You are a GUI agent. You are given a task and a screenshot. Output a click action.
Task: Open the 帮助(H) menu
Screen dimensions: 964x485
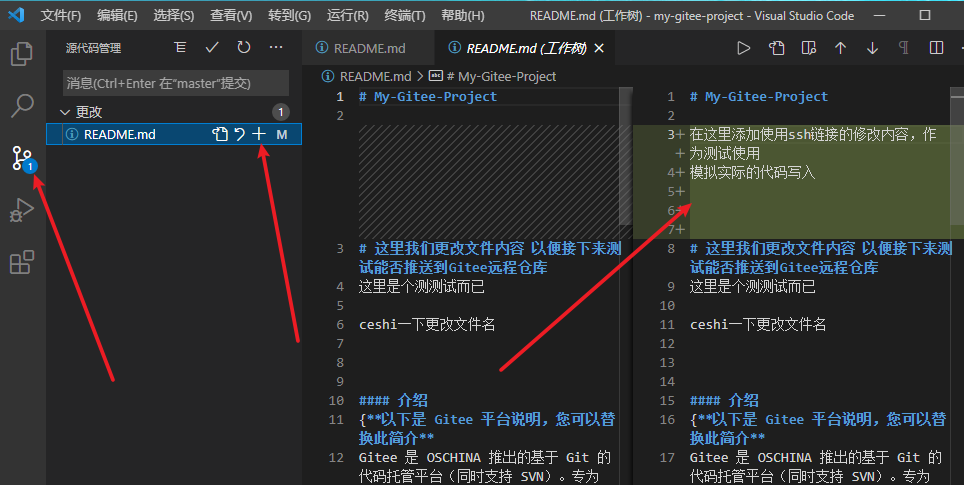point(463,15)
